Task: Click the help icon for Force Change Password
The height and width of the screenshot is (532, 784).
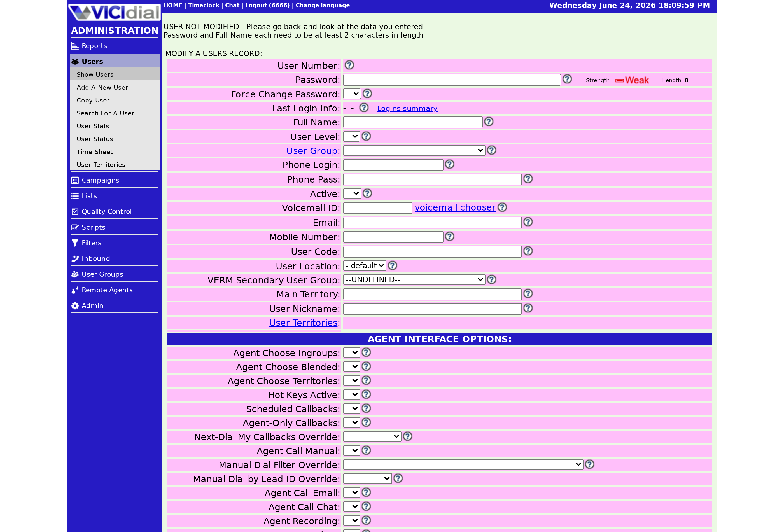Action: coord(367,94)
